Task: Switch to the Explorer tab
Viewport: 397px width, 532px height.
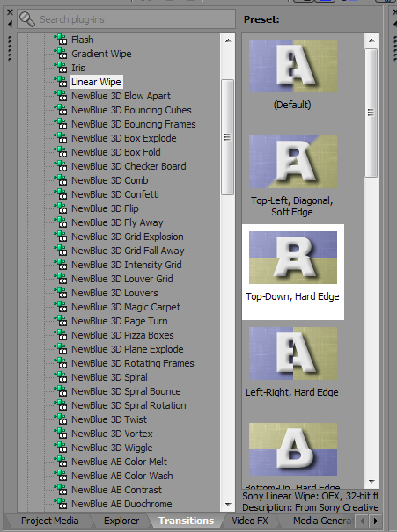Action: coord(121,521)
